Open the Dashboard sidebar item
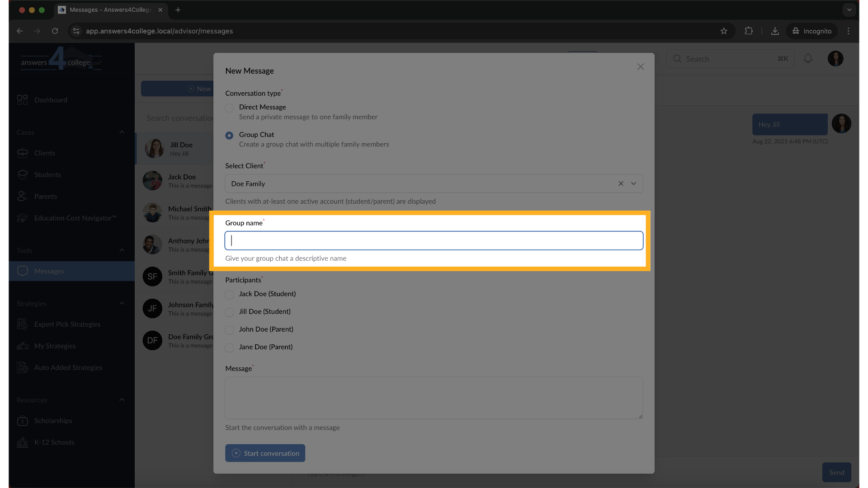 tap(50, 100)
